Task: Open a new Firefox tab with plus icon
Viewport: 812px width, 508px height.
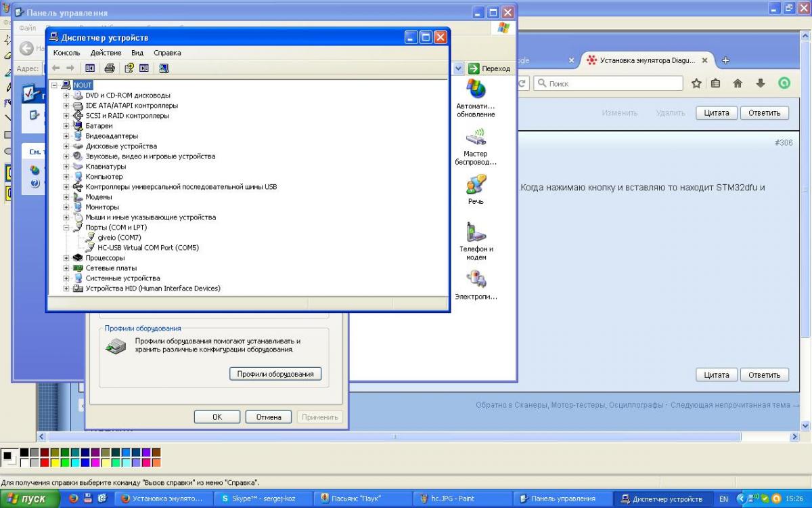Action: pyautogui.click(x=725, y=60)
